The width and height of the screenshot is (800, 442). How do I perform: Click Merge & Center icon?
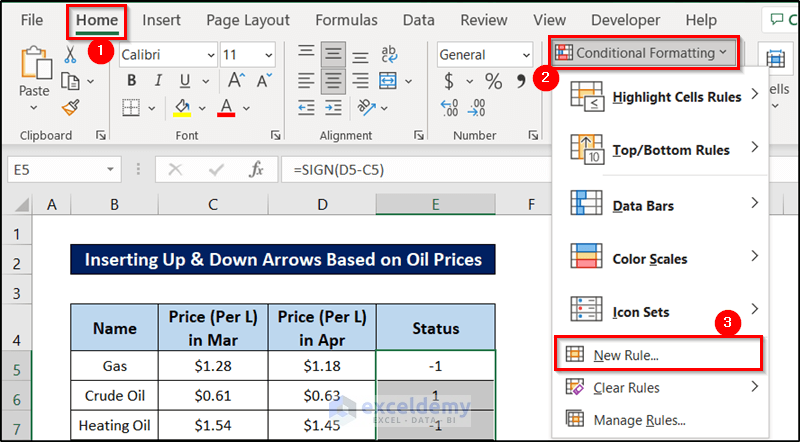click(388, 81)
